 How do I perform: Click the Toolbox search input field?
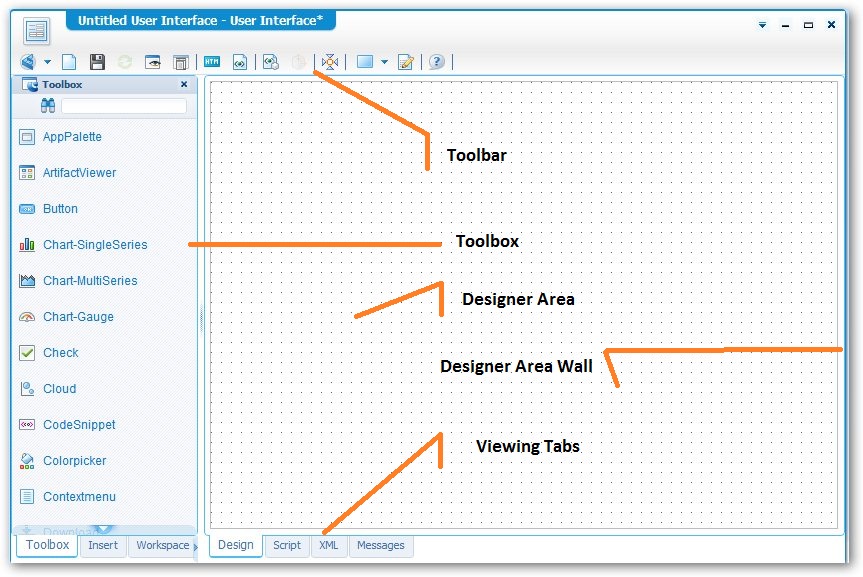click(124, 106)
